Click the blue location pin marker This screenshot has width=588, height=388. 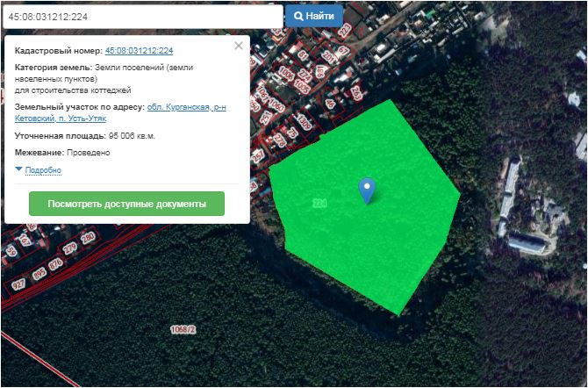pyautogui.click(x=368, y=189)
